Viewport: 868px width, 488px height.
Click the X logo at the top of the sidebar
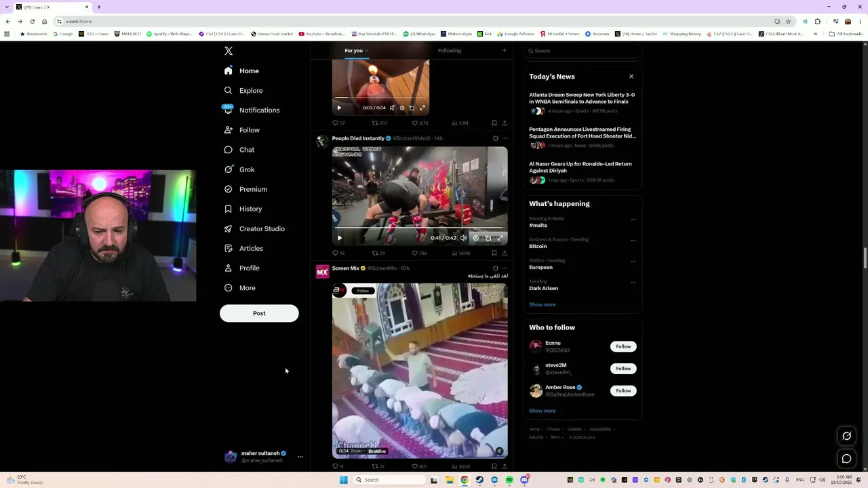click(229, 51)
